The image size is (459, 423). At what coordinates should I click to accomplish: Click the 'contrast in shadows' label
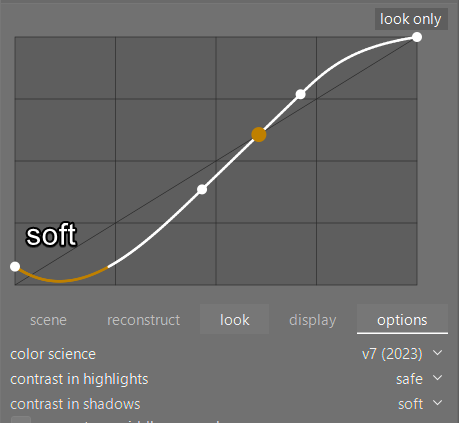pyautogui.click(x=75, y=404)
